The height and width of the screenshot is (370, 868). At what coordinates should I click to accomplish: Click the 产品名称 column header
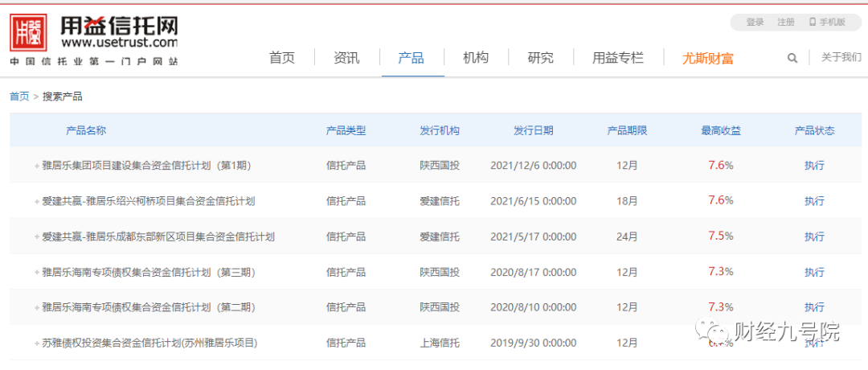[x=86, y=131]
